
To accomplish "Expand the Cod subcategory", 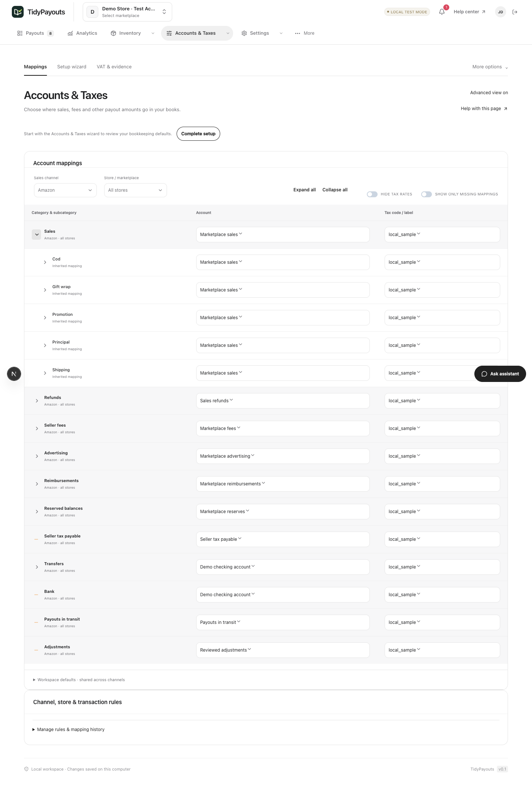I will click(x=45, y=262).
